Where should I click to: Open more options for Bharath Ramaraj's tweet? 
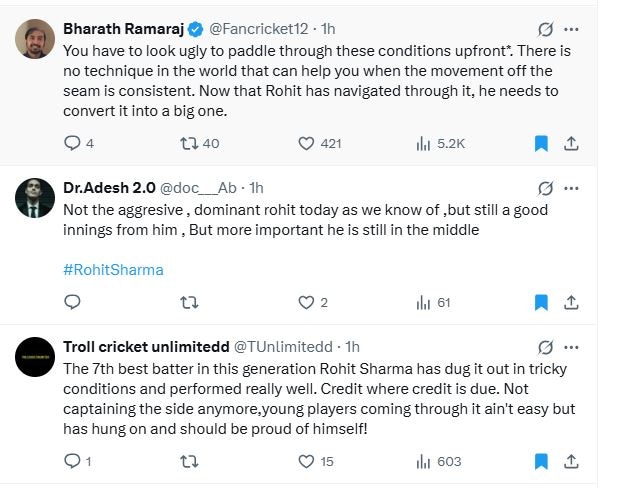[571, 28]
